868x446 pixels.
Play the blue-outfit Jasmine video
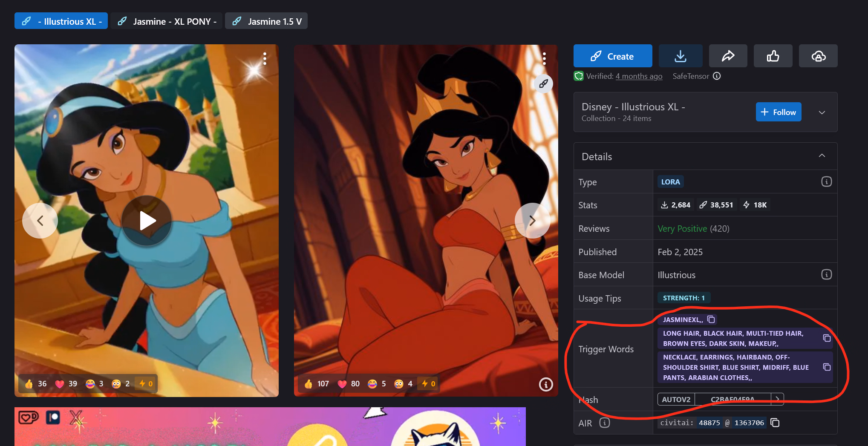[x=147, y=221]
